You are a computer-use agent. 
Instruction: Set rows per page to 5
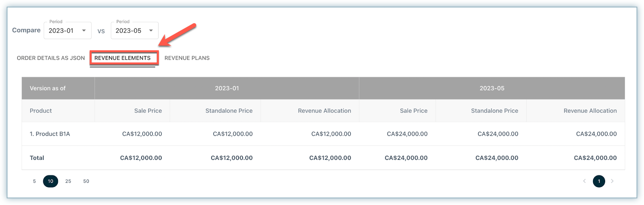[35, 181]
